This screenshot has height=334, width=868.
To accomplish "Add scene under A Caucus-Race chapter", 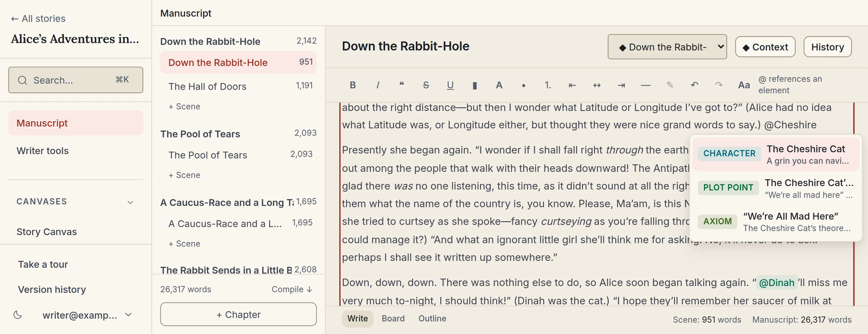I will tap(184, 244).
